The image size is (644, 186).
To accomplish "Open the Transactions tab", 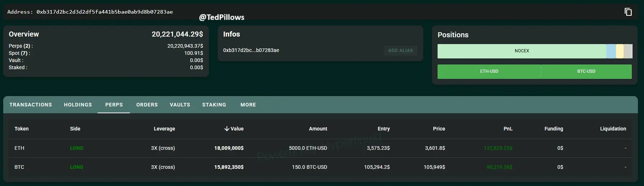I will click(31, 105).
